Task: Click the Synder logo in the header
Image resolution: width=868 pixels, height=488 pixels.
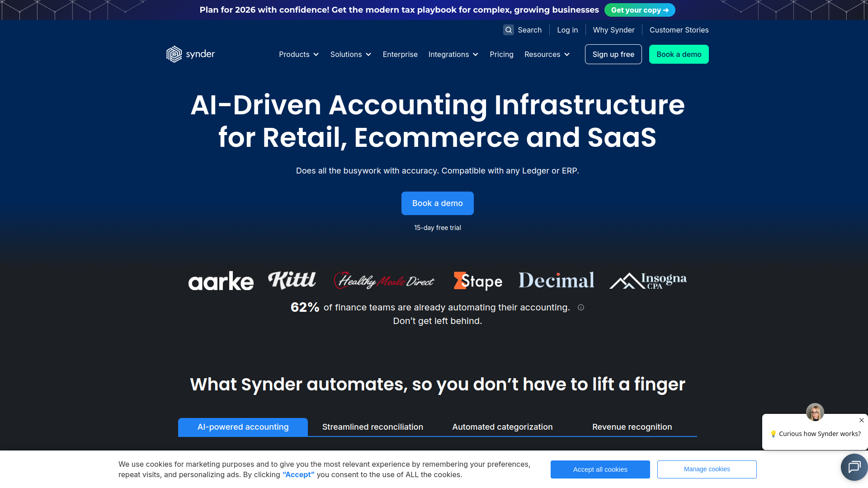Action: point(190,54)
